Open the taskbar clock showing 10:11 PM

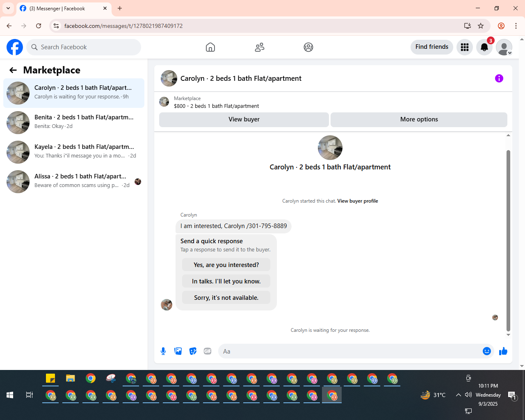[488, 395]
